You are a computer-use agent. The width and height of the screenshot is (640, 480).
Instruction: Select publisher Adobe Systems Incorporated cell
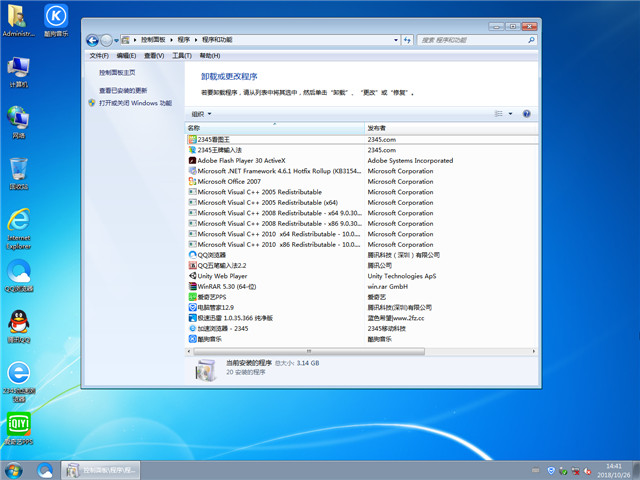point(410,160)
